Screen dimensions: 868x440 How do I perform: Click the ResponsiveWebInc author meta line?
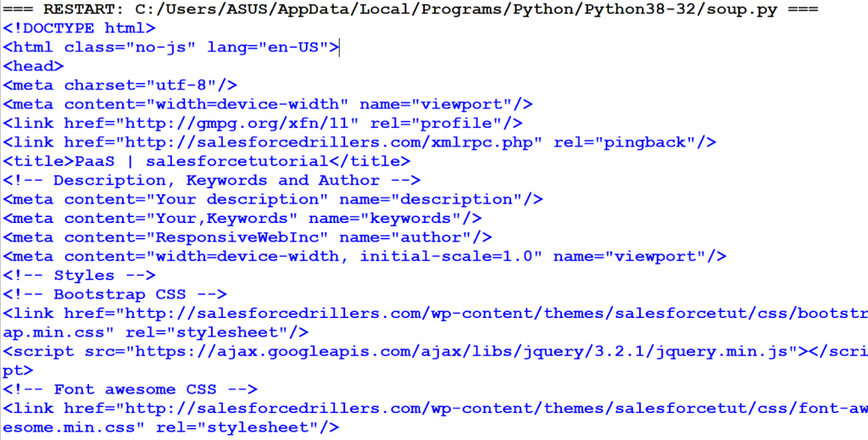[x=248, y=237]
